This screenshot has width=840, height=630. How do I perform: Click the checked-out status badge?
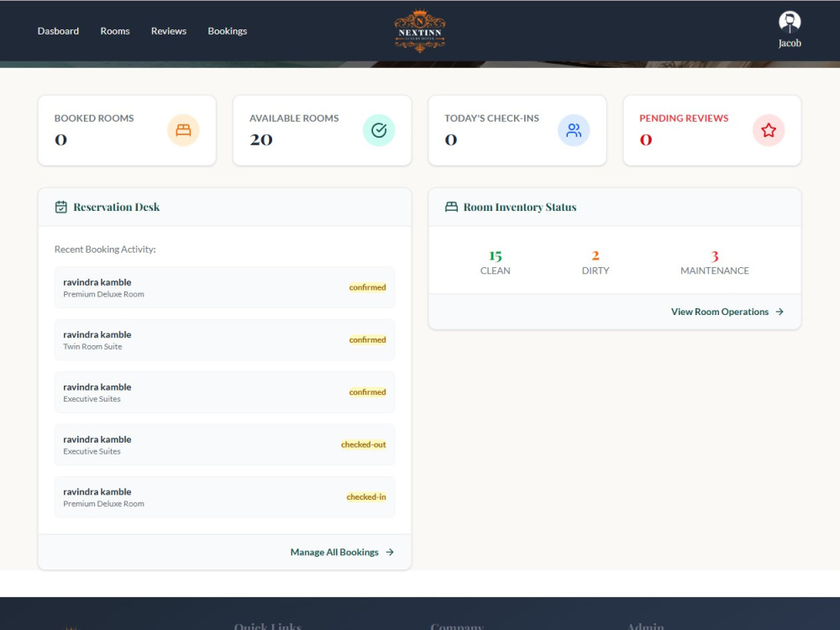point(363,444)
